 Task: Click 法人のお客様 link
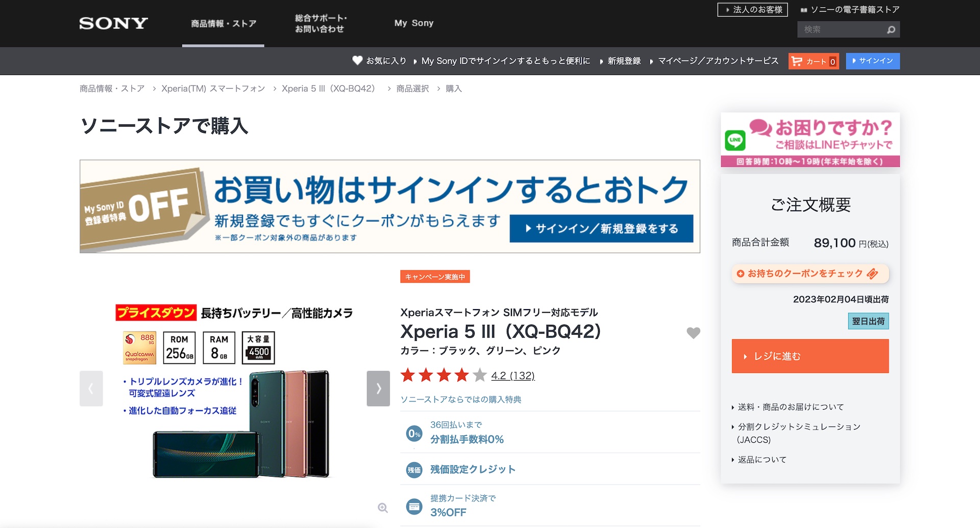point(753,10)
